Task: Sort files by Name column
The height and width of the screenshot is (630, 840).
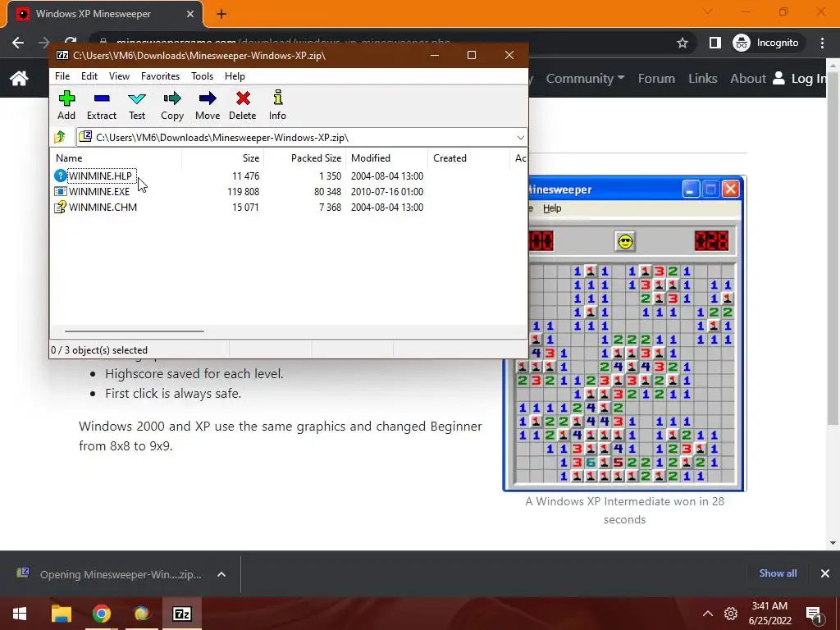Action: tap(116, 158)
